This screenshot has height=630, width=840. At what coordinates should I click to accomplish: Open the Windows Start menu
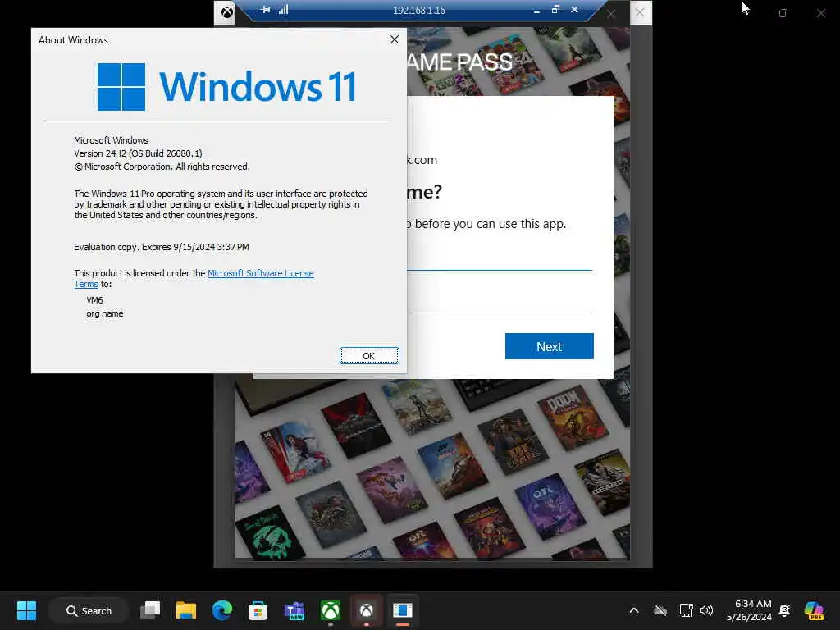pos(26,610)
